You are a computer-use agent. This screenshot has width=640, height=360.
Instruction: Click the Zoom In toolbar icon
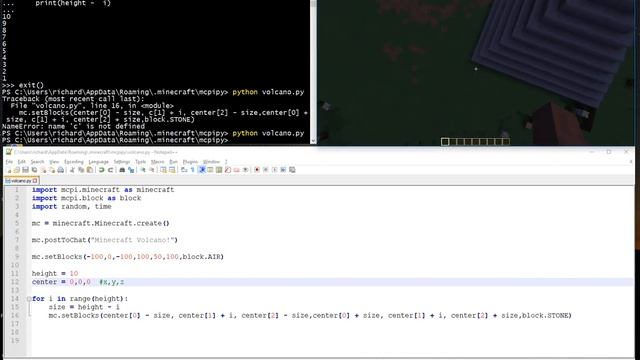[142, 170]
